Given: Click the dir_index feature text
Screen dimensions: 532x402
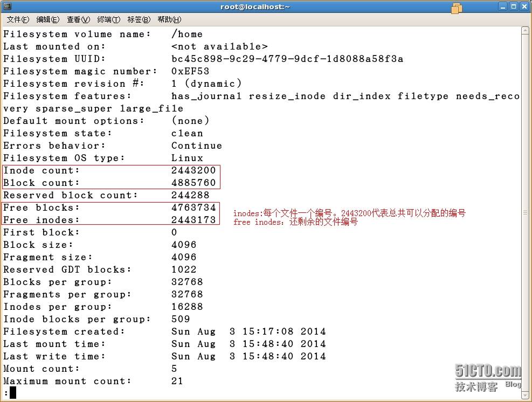Looking at the screenshot, I should tap(362, 96).
